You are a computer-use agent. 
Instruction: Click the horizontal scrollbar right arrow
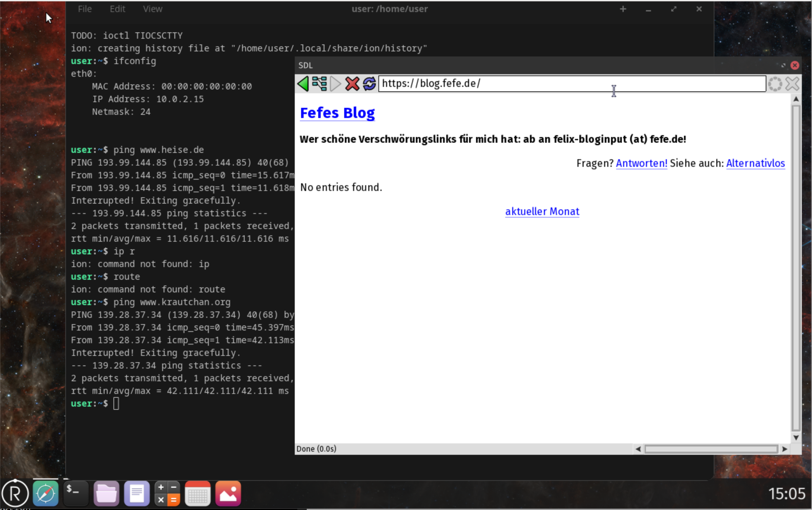(x=784, y=449)
